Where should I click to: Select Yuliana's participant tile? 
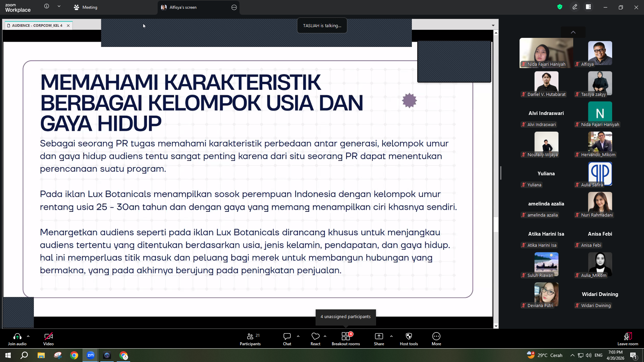546,174
